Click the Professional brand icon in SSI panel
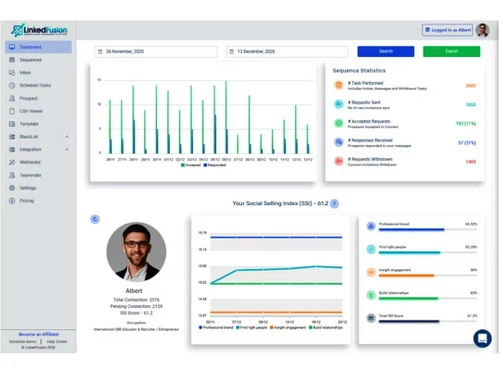Screen dimensions: 500x375 [x=371, y=226]
